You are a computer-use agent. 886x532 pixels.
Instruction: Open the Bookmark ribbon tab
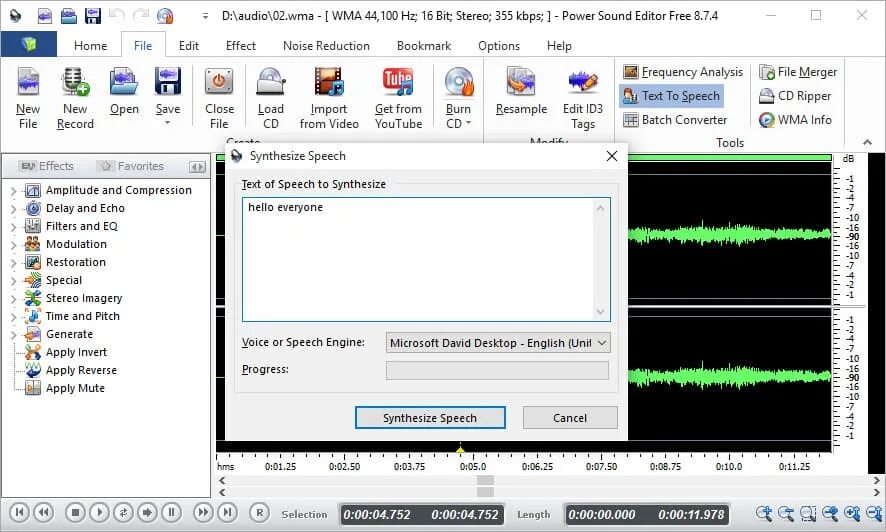pos(424,46)
